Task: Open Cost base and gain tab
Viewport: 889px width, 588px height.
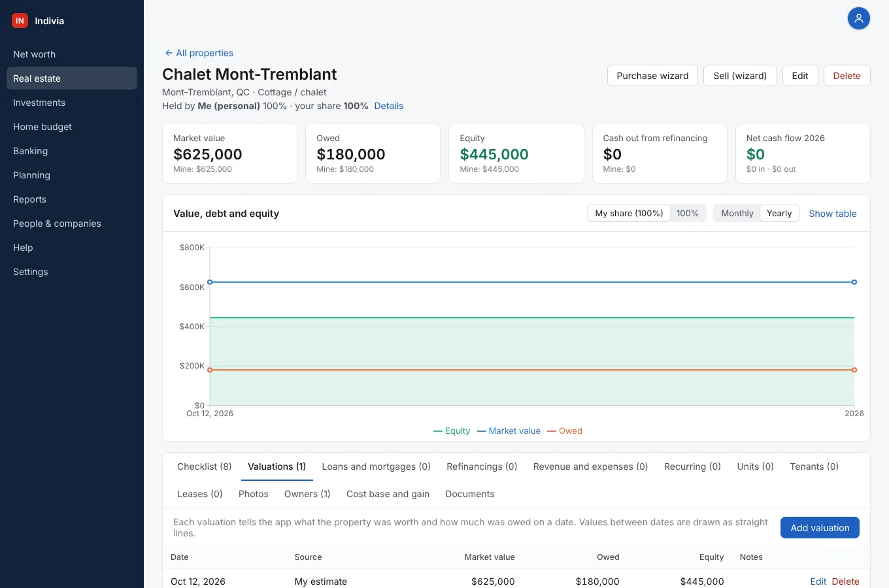Action: pyautogui.click(x=388, y=494)
